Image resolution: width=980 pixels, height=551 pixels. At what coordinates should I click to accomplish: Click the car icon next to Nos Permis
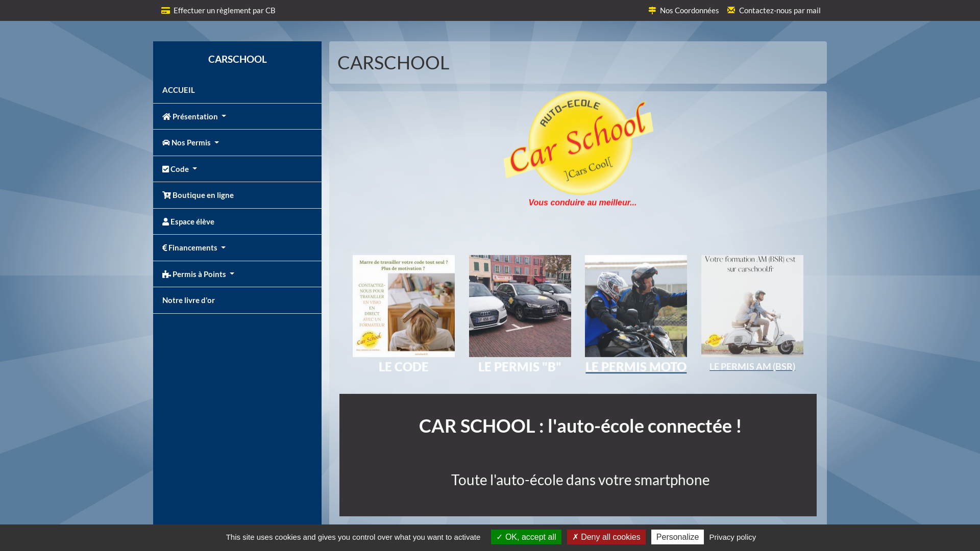[x=165, y=142]
